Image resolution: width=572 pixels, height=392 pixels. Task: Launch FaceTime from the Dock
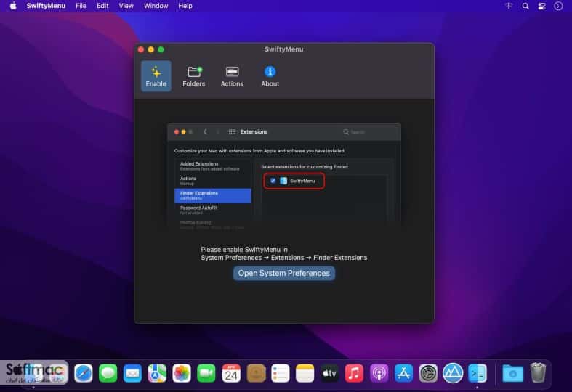(206, 373)
